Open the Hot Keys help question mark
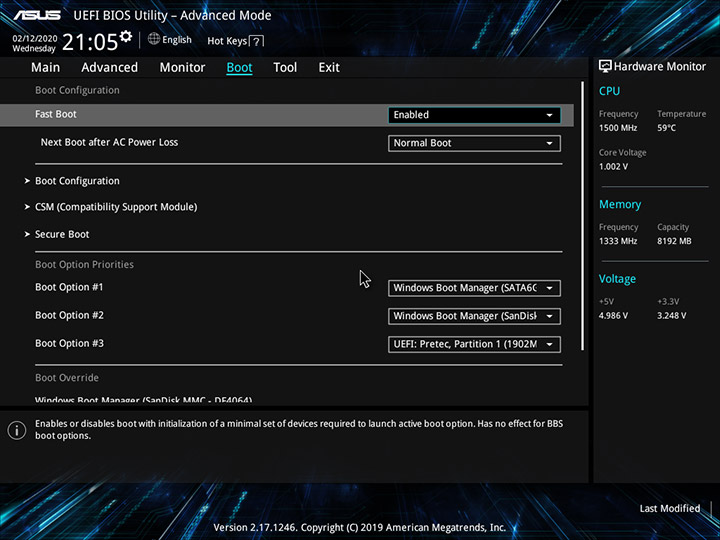 (257, 41)
